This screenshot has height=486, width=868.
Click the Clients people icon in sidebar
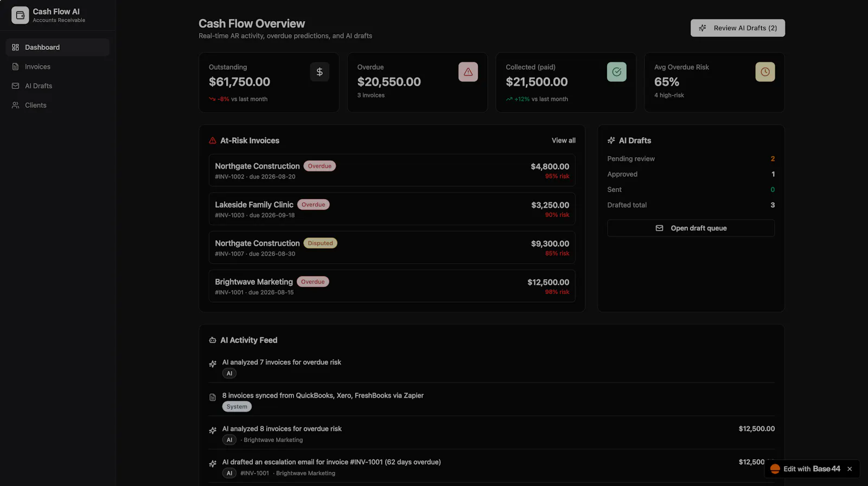[x=15, y=105]
